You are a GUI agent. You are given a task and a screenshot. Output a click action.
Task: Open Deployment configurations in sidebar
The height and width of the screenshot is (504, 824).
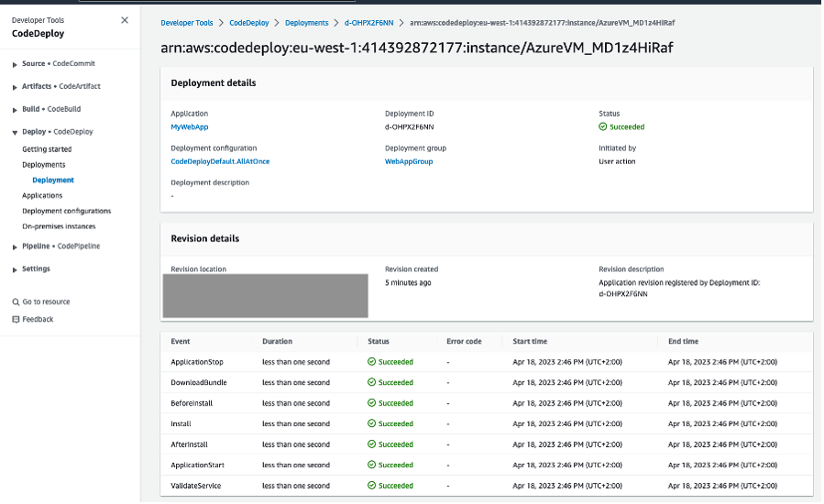pos(67,211)
